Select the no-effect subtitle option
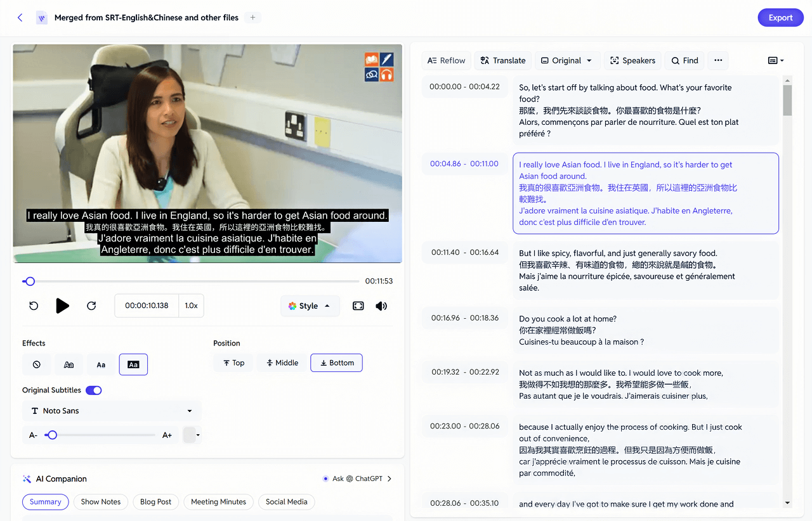This screenshot has width=812, height=521. click(x=37, y=364)
